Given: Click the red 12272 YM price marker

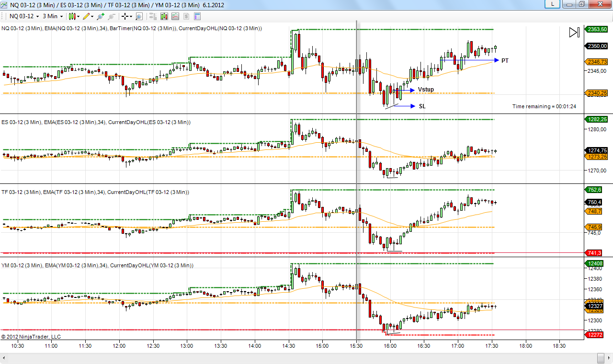Looking at the screenshot, I should pyautogui.click(x=594, y=335).
